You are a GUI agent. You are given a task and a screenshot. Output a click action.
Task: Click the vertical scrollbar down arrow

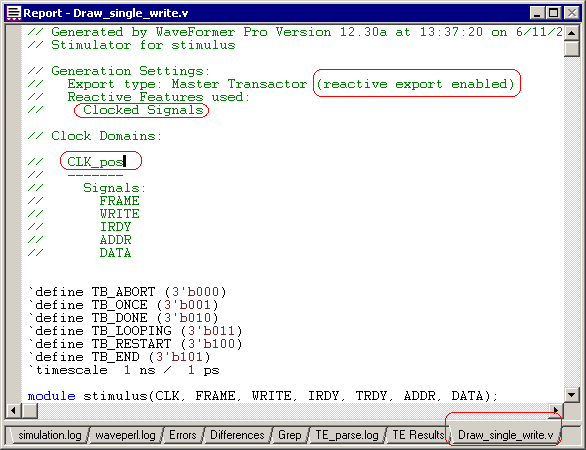point(572,395)
